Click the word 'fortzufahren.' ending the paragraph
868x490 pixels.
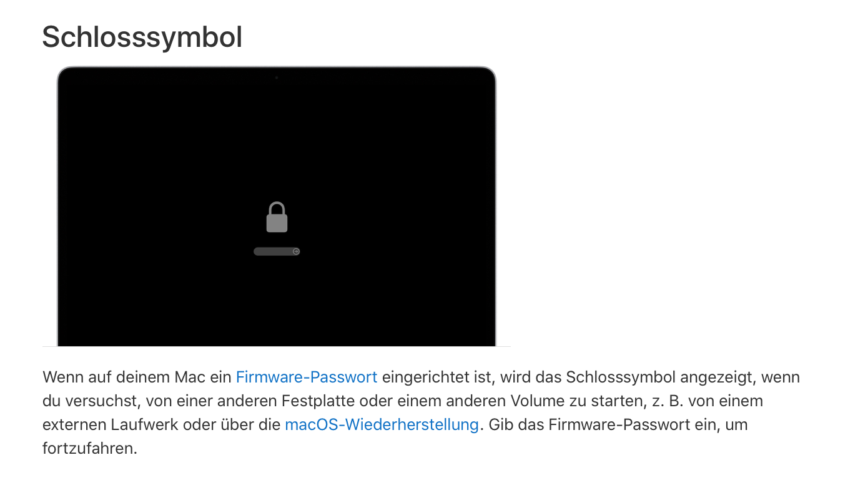coord(90,449)
